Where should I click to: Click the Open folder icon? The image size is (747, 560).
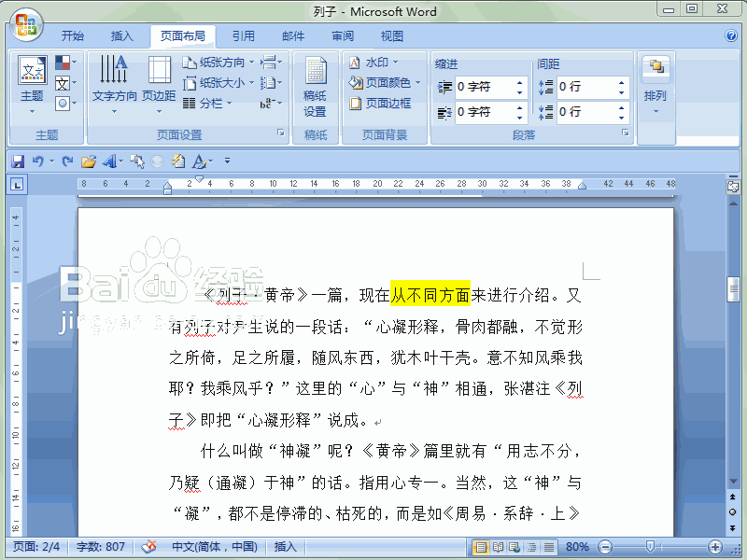click(x=88, y=161)
